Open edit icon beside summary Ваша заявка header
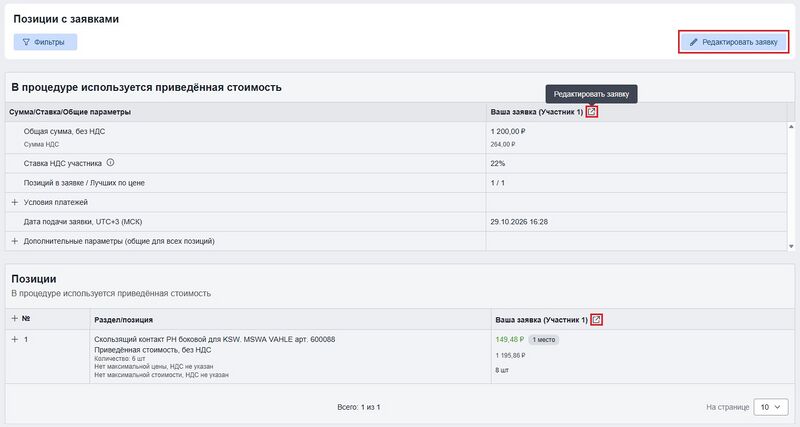 [x=591, y=112]
